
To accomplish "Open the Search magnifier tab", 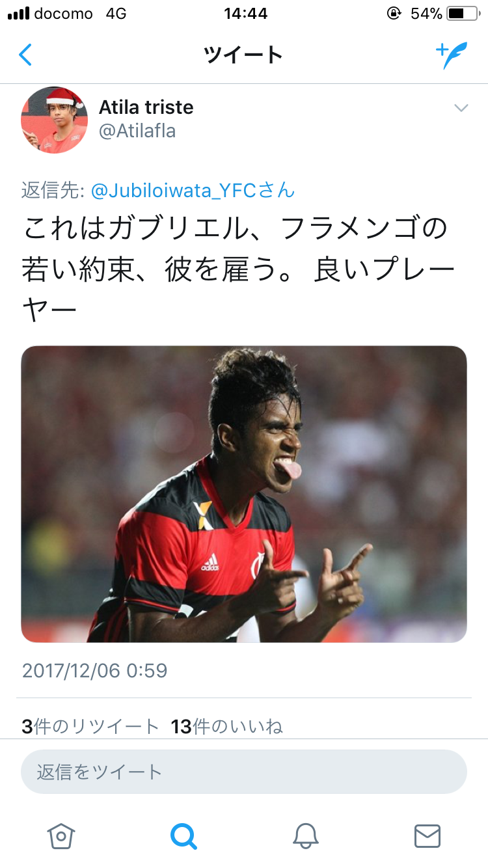I will pyautogui.click(x=183, y=835).
